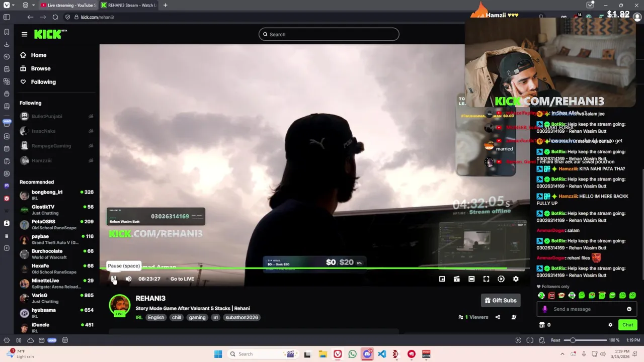Open Windows Start menu
Screen dimensions: 644x362
[218, 354]
